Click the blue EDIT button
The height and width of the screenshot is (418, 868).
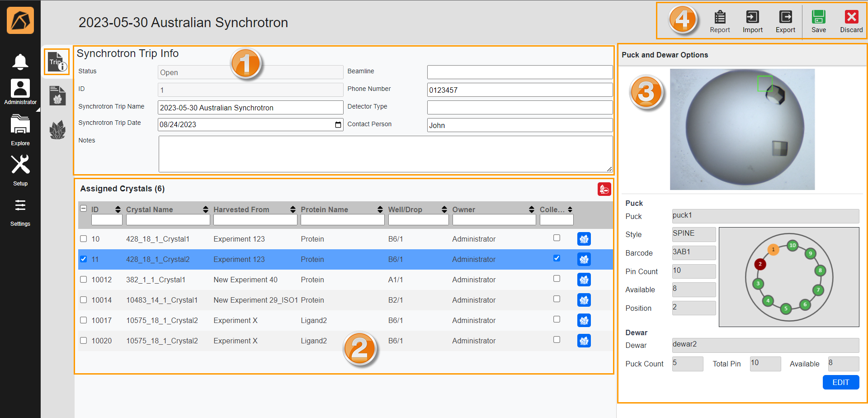[x=840, y=382]
